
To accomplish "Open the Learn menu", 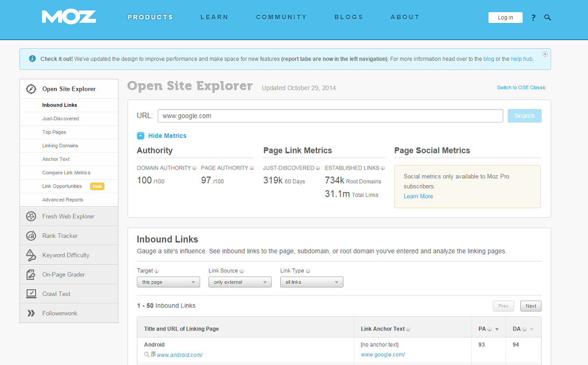I will tap(215, 17).
